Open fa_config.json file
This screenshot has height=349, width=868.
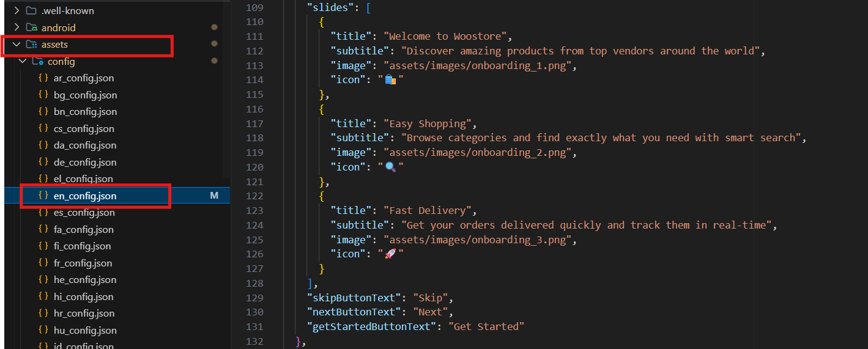click(84, 229)
